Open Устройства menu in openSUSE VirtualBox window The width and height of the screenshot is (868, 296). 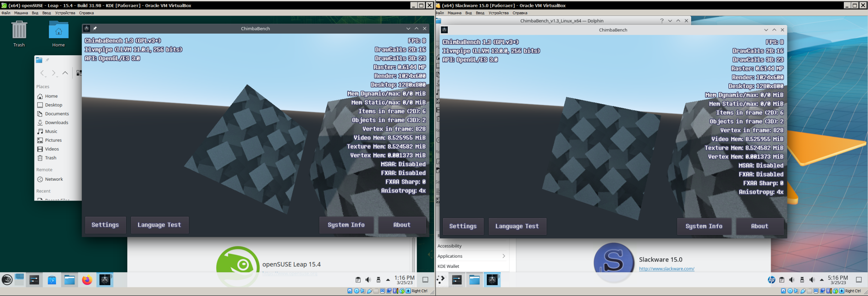point(65,13)
